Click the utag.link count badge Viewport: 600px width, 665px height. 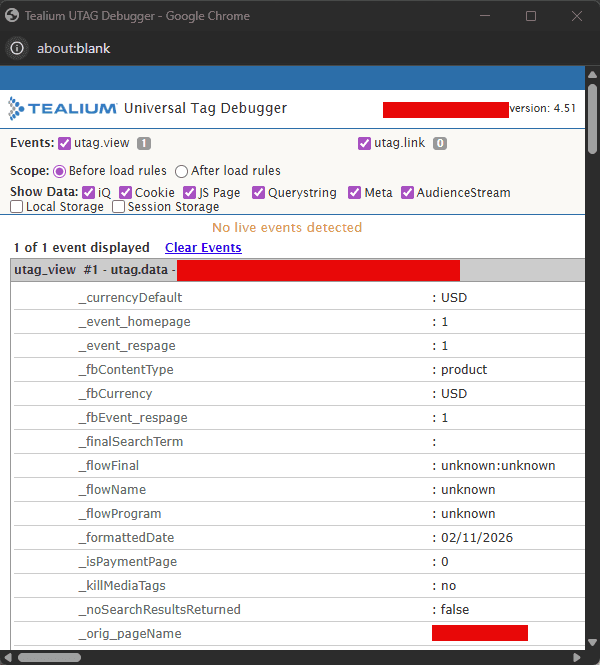pyautogui.click(x=440, y=143)
